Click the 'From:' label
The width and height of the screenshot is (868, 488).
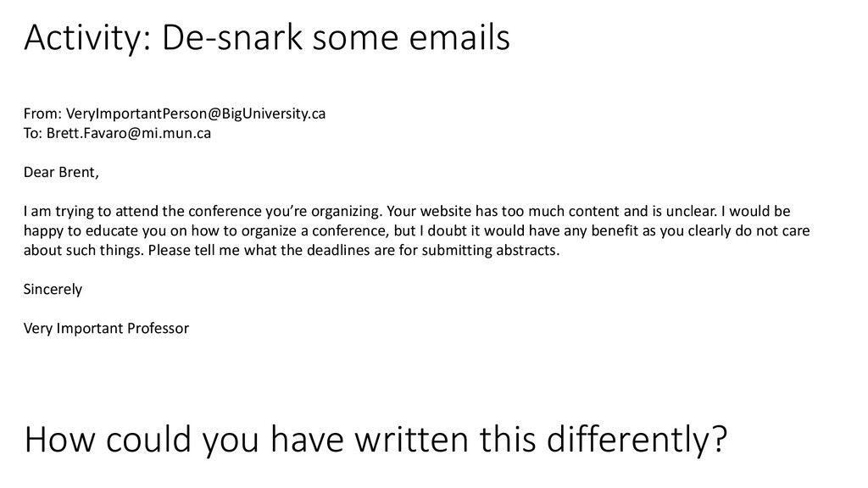point(42,114)
